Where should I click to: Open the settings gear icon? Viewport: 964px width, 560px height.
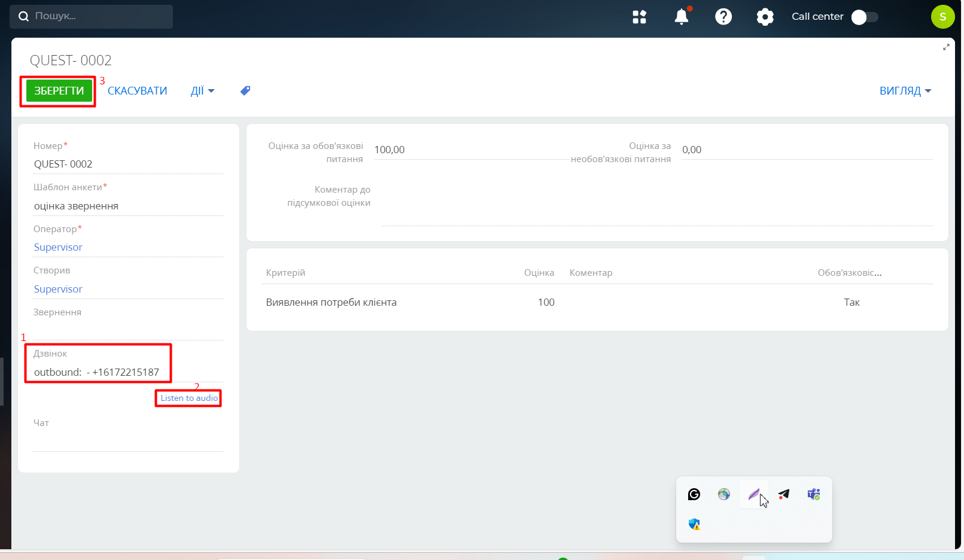click(765, 17)
